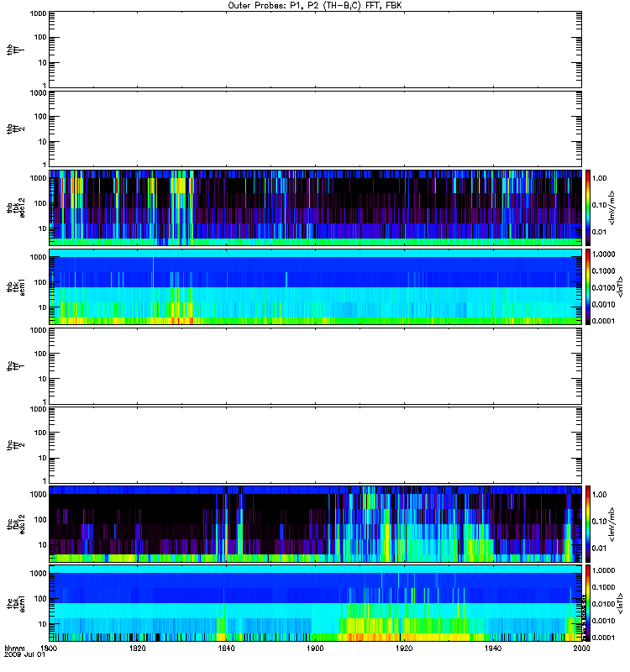Image resolution: width=630 pixels, height=672 pixels.
Task: Click the 'thb fff 1' panel y-axis label
Action: click(15, 50)
